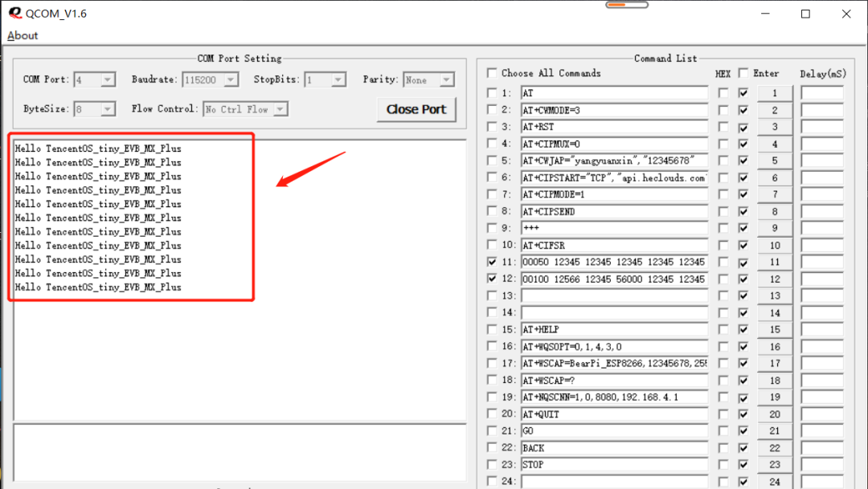Disable the Enter checkbox for command 2
The height and width of the screenshot is (489, 868).
click(743, 110)
